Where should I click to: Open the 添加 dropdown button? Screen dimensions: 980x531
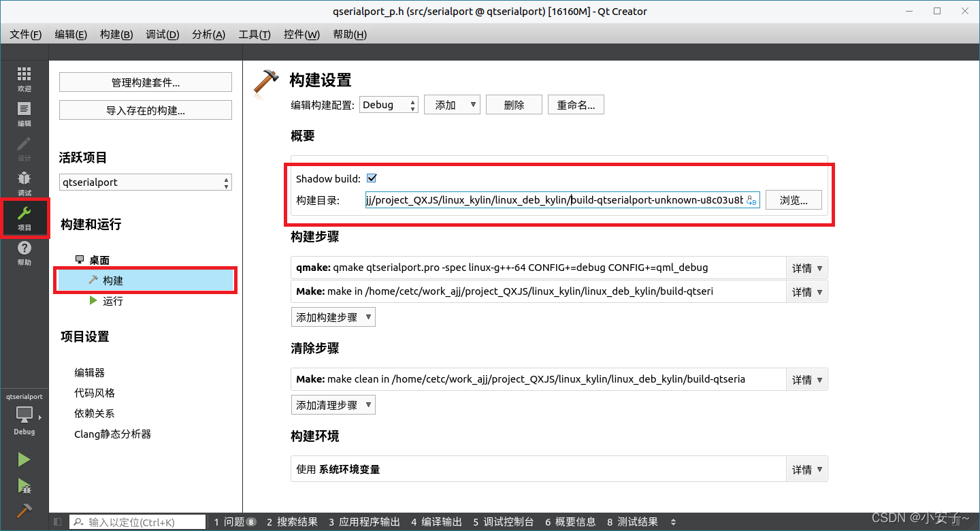click(452, 105)
